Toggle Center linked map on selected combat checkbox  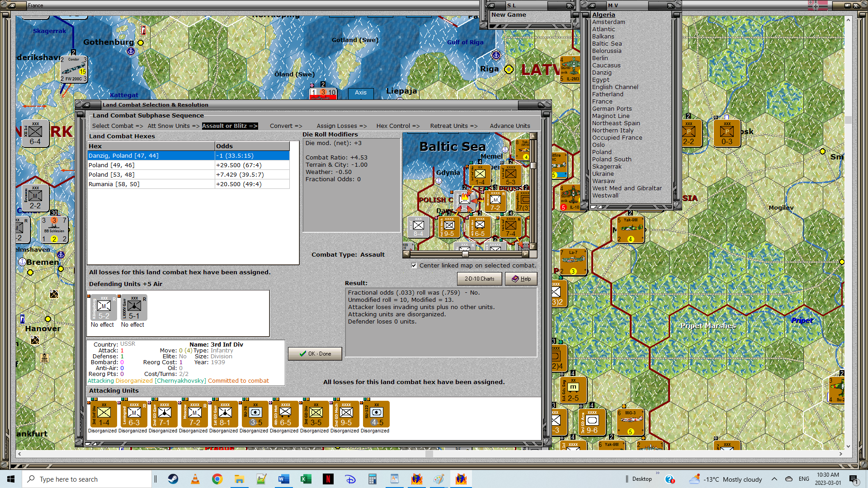click(x=414, y=266)
